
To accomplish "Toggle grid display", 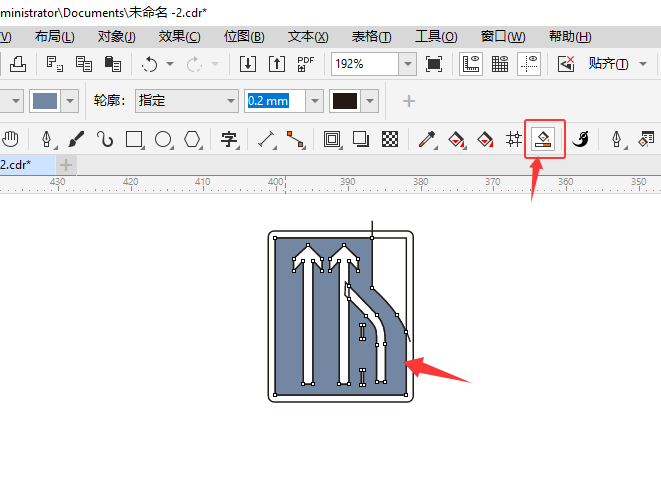I will click(500, 64).
